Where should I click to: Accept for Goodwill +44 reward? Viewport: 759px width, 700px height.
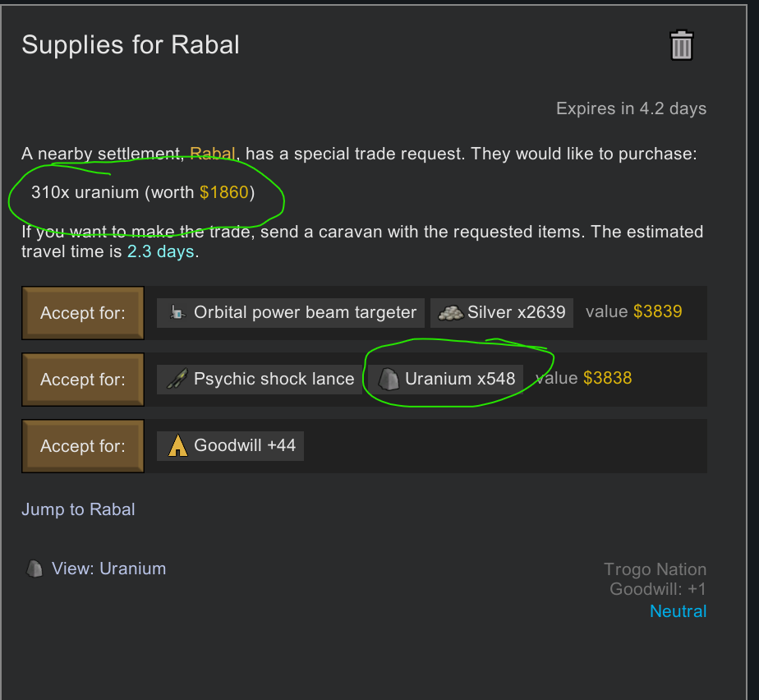click(x=83, y=446)
